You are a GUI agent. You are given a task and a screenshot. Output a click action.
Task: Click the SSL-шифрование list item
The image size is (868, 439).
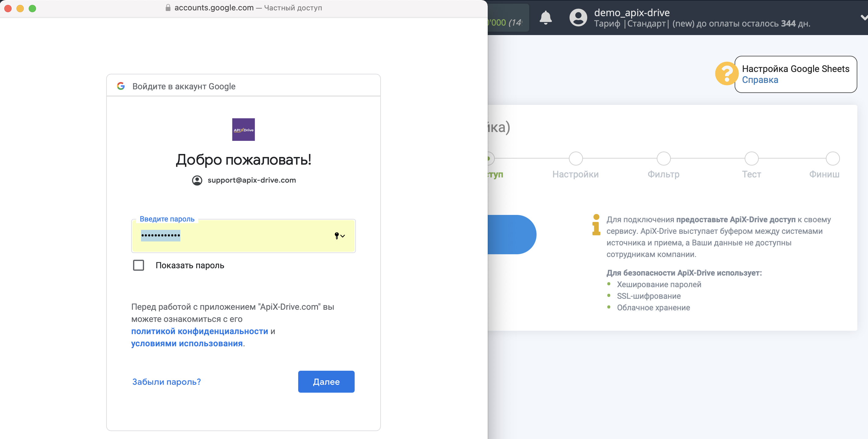pos(649,296)
